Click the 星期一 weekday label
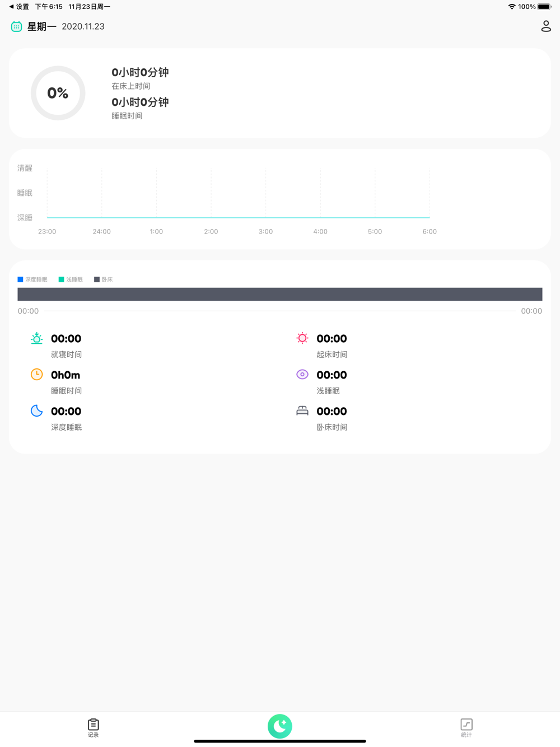560x747 pixels. [41, 26]
